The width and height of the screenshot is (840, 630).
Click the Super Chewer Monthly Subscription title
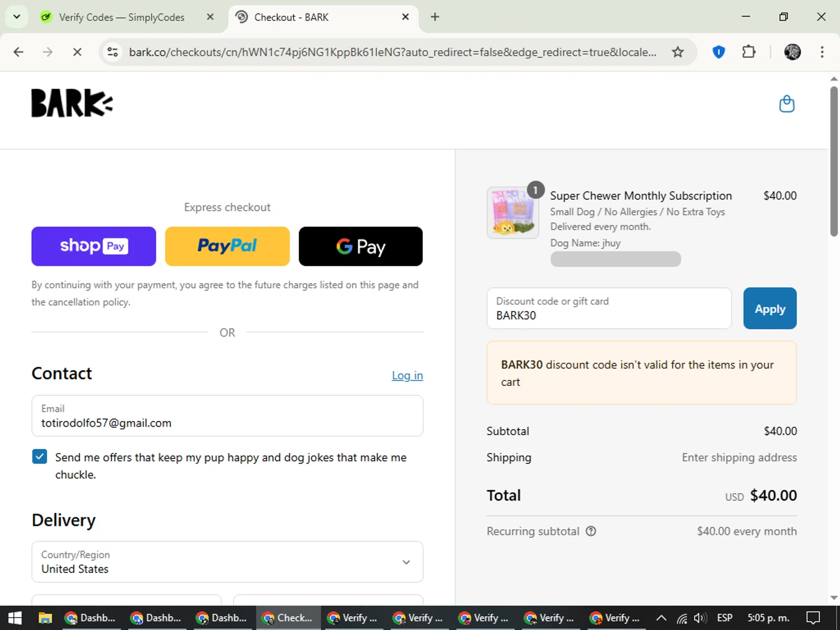641,195
